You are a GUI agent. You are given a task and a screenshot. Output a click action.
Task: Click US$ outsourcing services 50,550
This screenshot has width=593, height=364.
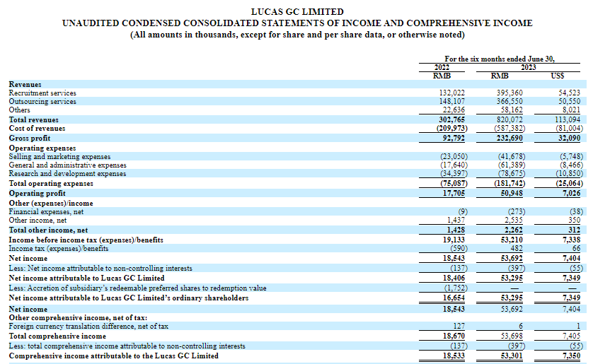(569, 102)
